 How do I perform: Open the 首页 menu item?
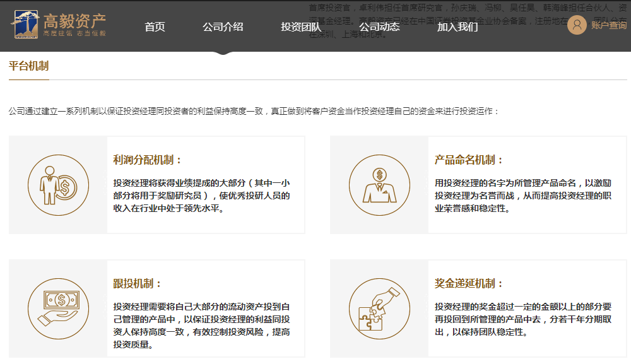pyautogui.click(x=155, y=27)
